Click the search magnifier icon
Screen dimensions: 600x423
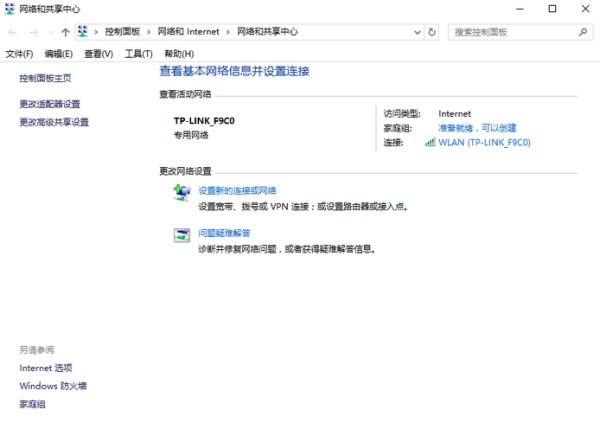pos(580,33)
